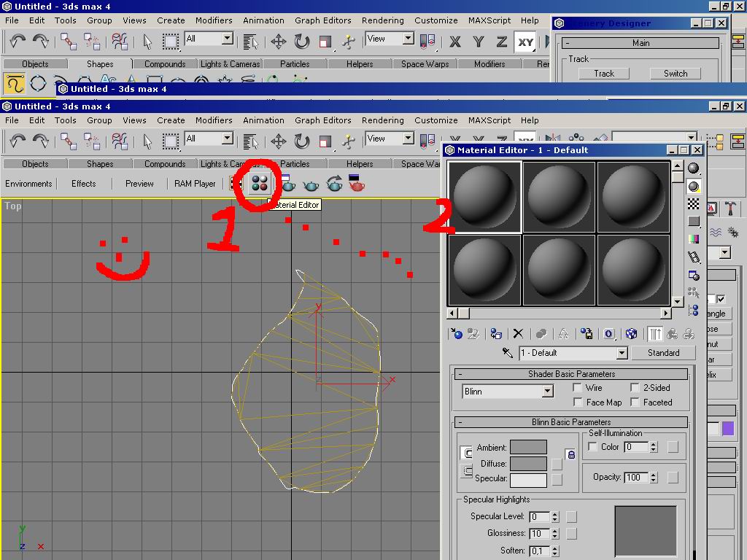Collapse Blinn Basic Parameters rollout
This screenshot has height=560, width=747.
point(570,422)
